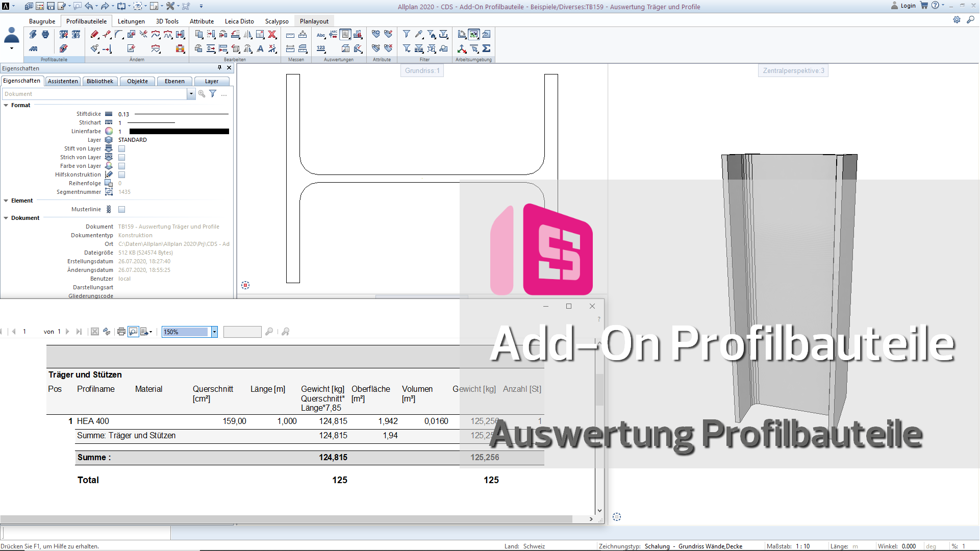Click the black Linienfarbe color bar
Screen dimensions: 980x551
pyautogui.click(x=179, y=132)
